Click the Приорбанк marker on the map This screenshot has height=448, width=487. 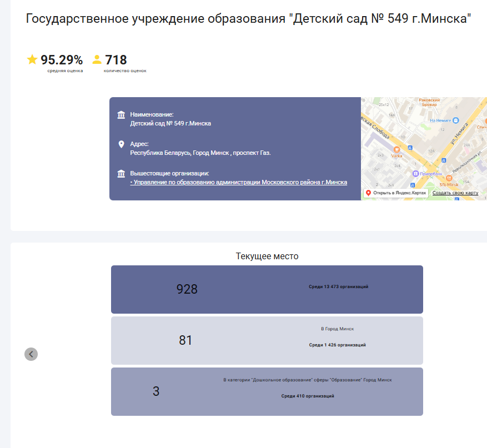(415, 174)
